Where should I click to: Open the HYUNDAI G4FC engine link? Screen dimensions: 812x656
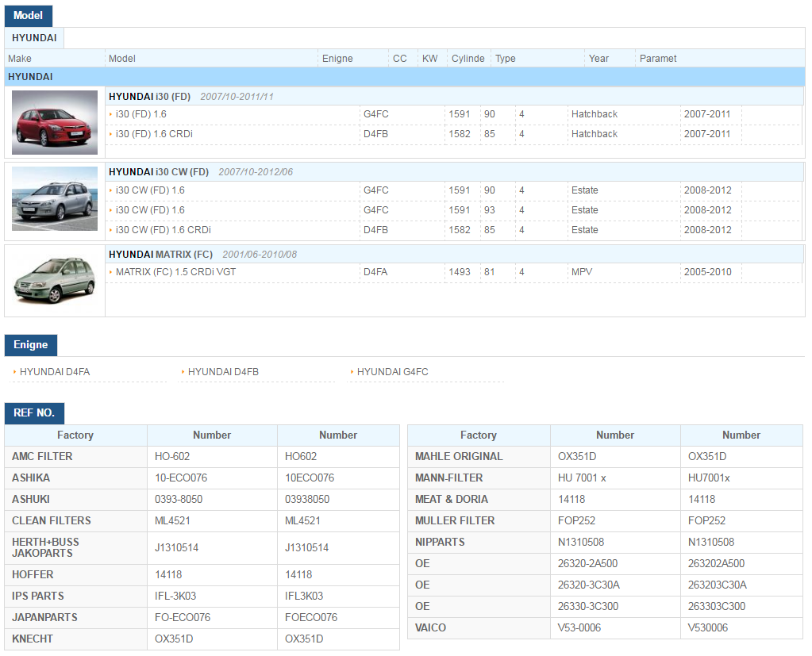tap(393, 372)
